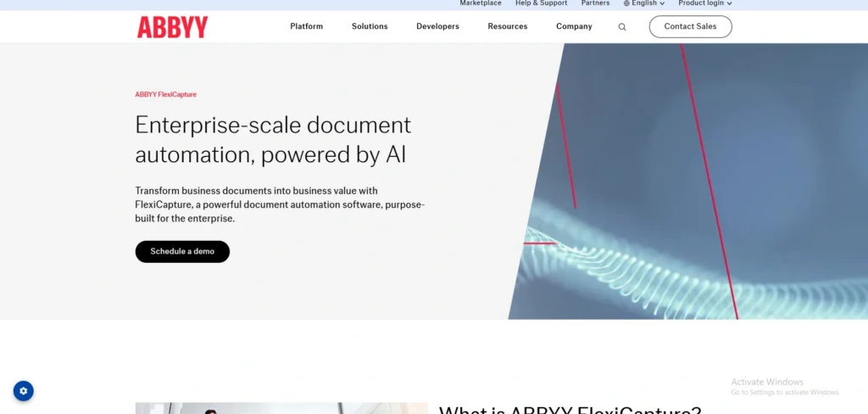This screenshot has width=868, height=414.
Task: Click the hero wave image
Action: coord(688,182)
